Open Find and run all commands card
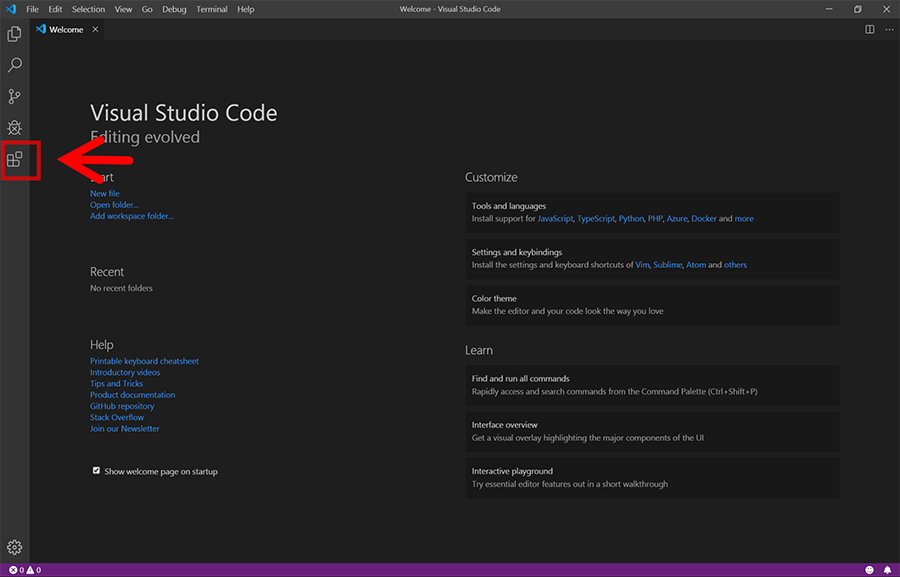 click(x=652, y=385)
